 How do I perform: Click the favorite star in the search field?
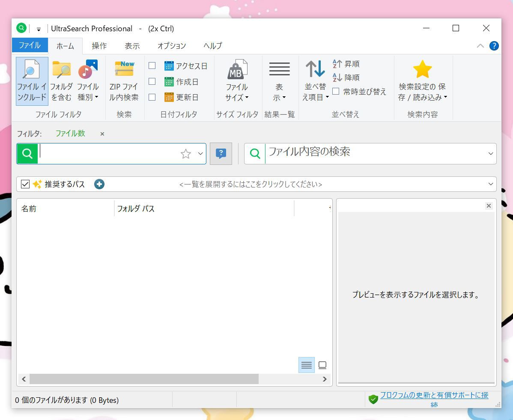pos(185,153)
